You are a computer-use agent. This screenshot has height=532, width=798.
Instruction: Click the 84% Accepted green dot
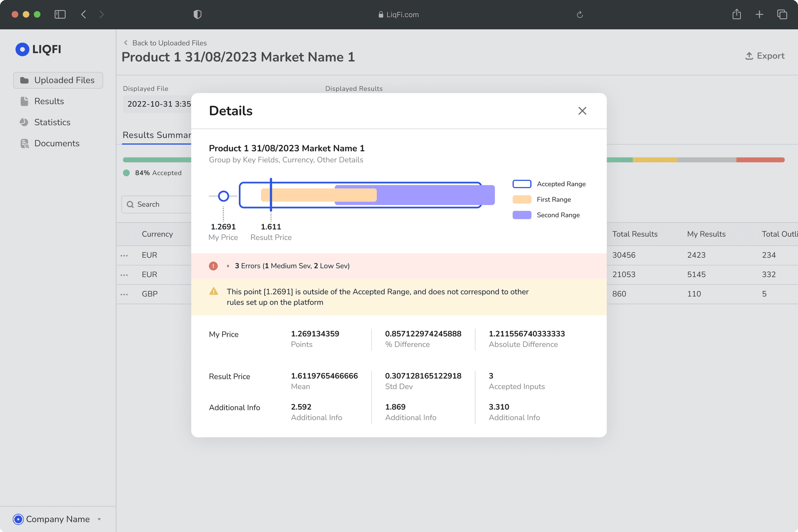[126, 173]
